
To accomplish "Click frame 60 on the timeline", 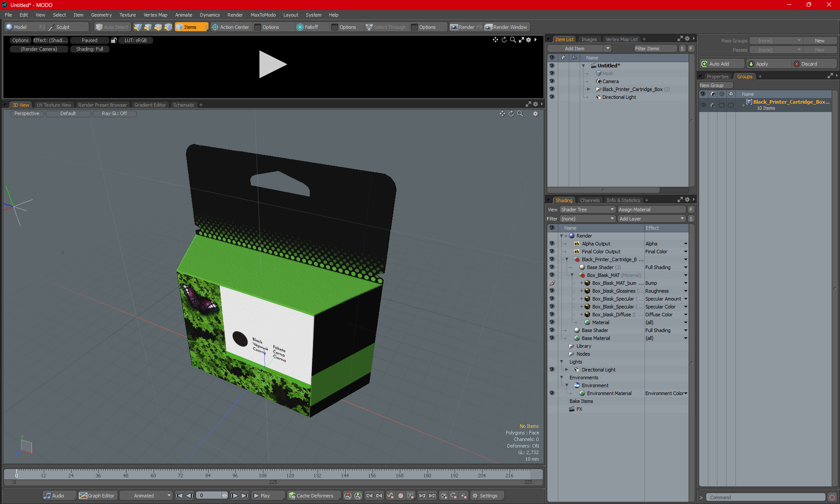I will pos(153,473).
